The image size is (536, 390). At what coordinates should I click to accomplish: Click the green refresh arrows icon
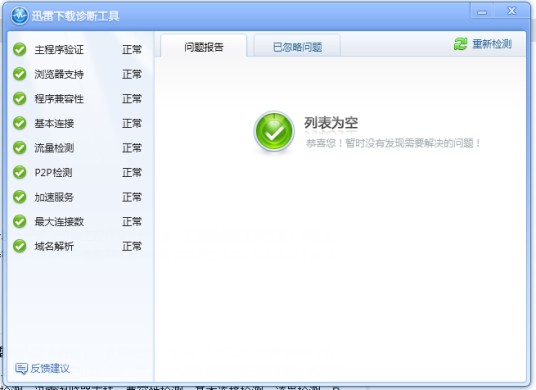pos(460,44)
